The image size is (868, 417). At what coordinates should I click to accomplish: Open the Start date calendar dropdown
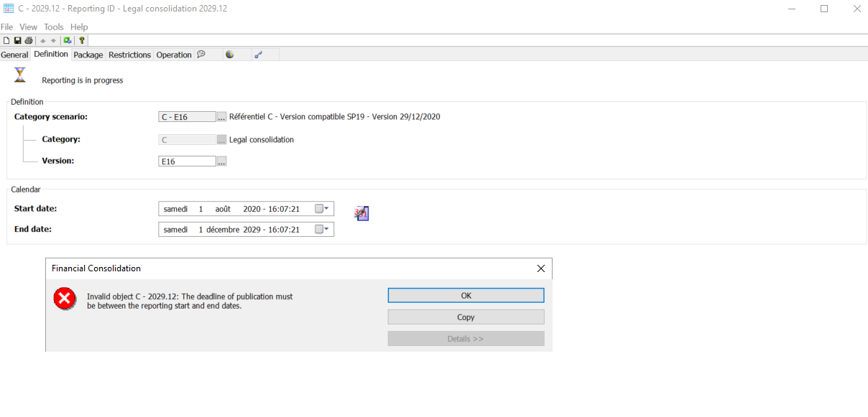point(323,209)
